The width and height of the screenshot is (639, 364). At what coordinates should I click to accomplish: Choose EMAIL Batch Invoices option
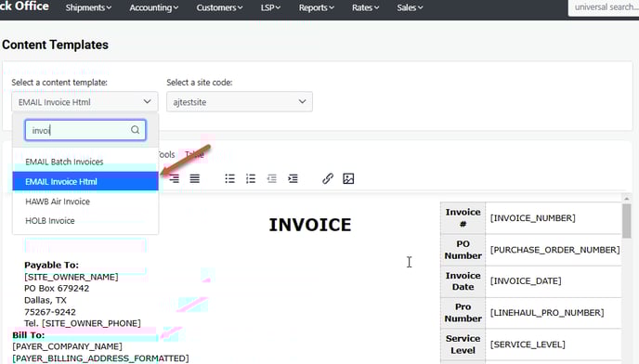click(85, 162)
